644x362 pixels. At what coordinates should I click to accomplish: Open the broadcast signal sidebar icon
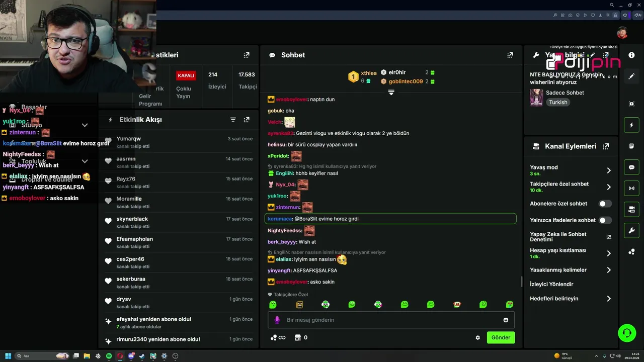coord(631,189)
